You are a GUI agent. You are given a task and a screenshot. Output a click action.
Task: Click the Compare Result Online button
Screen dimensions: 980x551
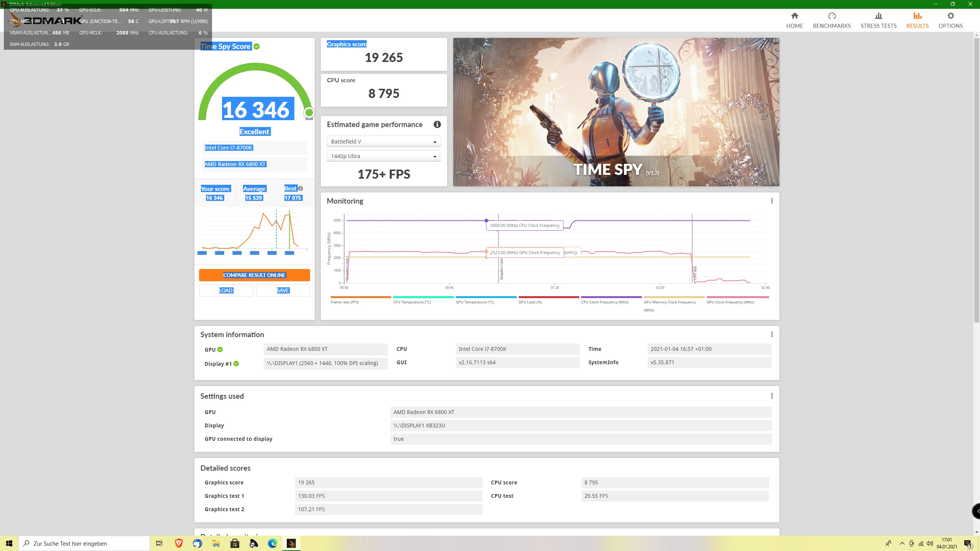click(x=254, y=275)
